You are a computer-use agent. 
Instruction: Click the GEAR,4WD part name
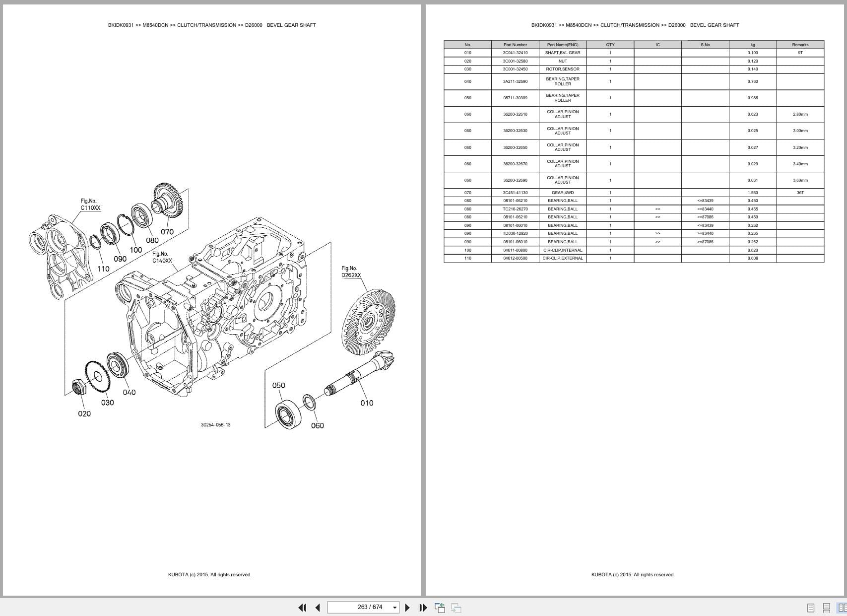(563, 193)
